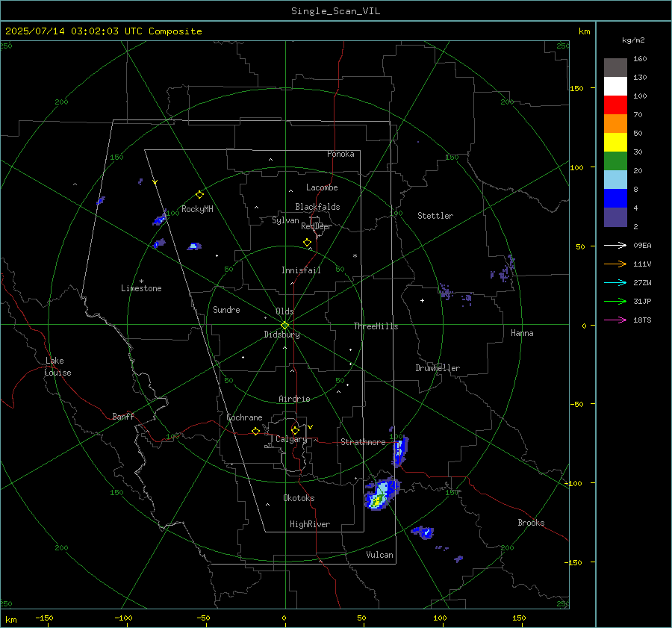672x628 pixels.
Task: Select the red 70-100 color swatch
Action: pyautogui.click(x=615, y=105)
